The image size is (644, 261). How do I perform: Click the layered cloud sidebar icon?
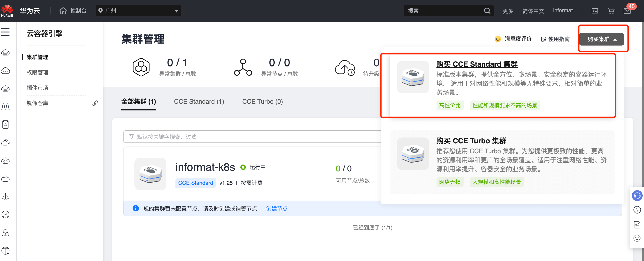click(x=5, y=142)
